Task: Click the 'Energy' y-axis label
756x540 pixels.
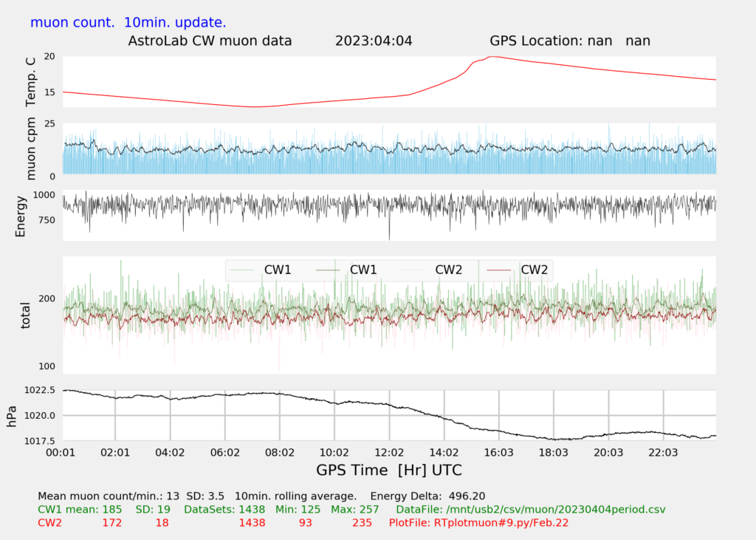Action: pyautogui.click(x=21, y=216)
